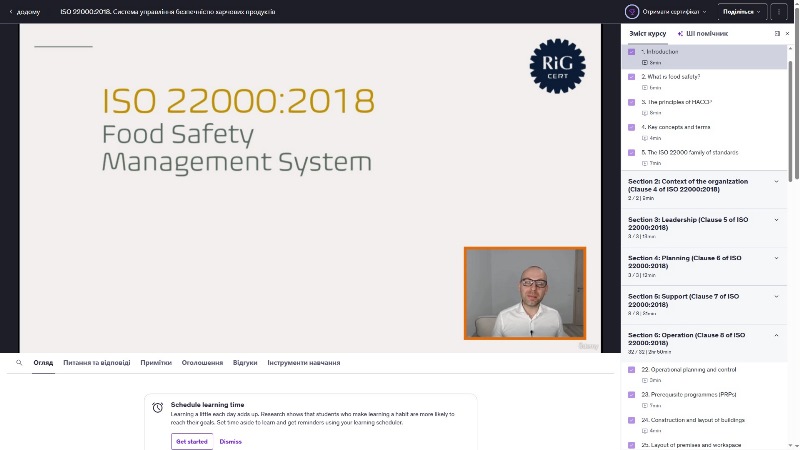Screen dimensions: 800x450
Task: Click the alarm clock icon in scheduler card
Action: tap(158, 407)
